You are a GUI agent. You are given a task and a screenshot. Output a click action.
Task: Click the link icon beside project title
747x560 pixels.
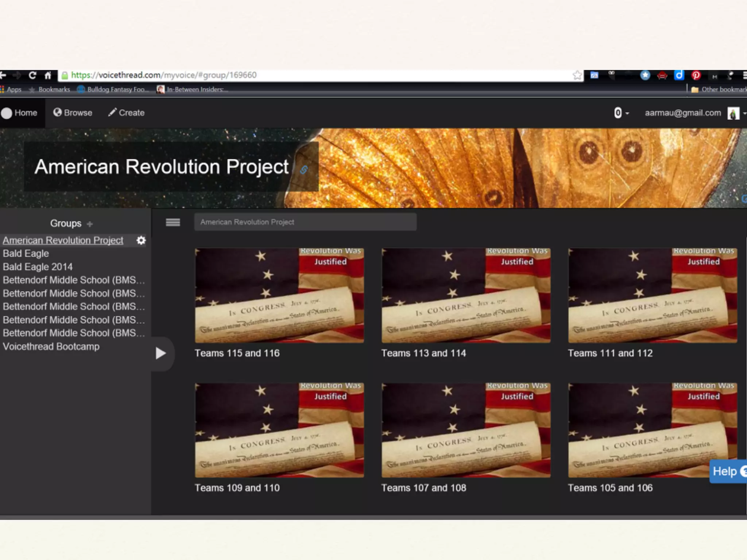coord(304,170)
